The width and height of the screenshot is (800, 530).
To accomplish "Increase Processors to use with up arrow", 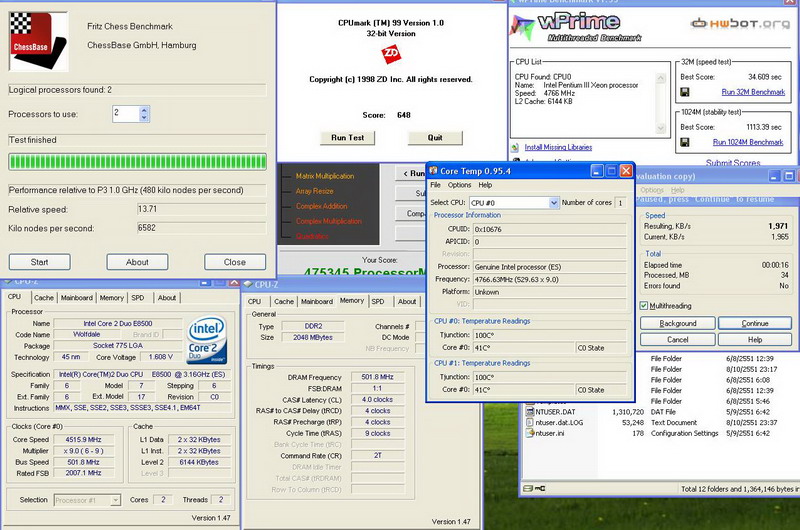I will point(144,110).
